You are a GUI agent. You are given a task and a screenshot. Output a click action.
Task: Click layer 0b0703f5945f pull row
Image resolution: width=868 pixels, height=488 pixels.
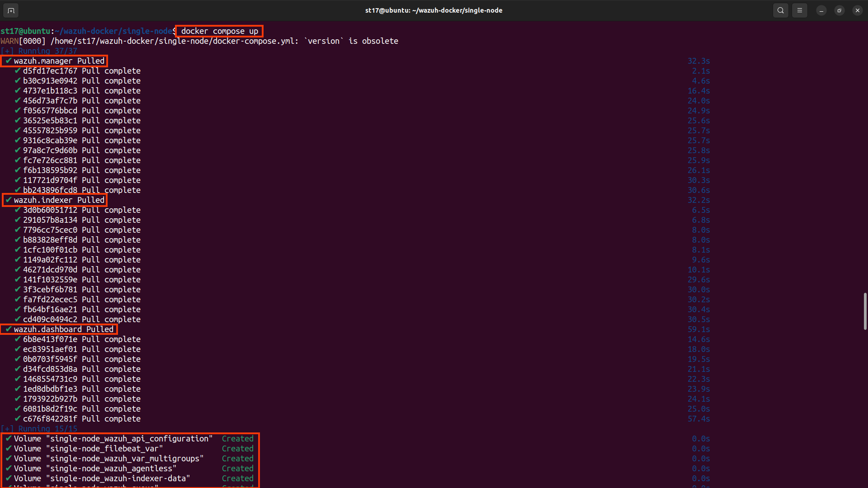[77, 359]
